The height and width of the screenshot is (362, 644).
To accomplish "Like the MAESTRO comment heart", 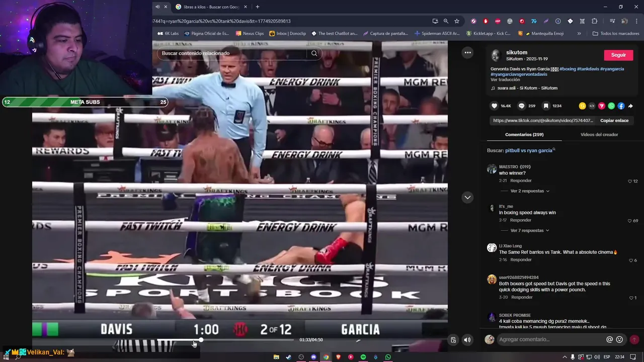I will pyautogui.click(x=630, y=181).
